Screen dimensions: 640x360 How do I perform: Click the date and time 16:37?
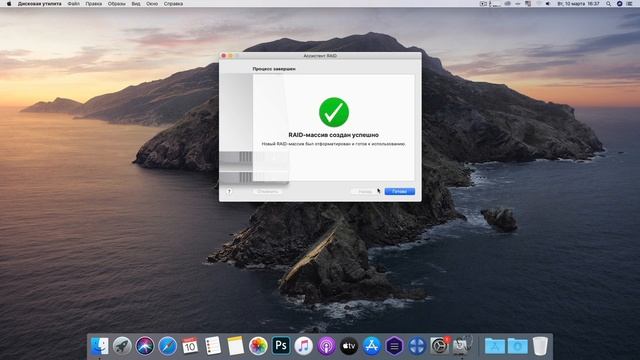tap(578, 4)
